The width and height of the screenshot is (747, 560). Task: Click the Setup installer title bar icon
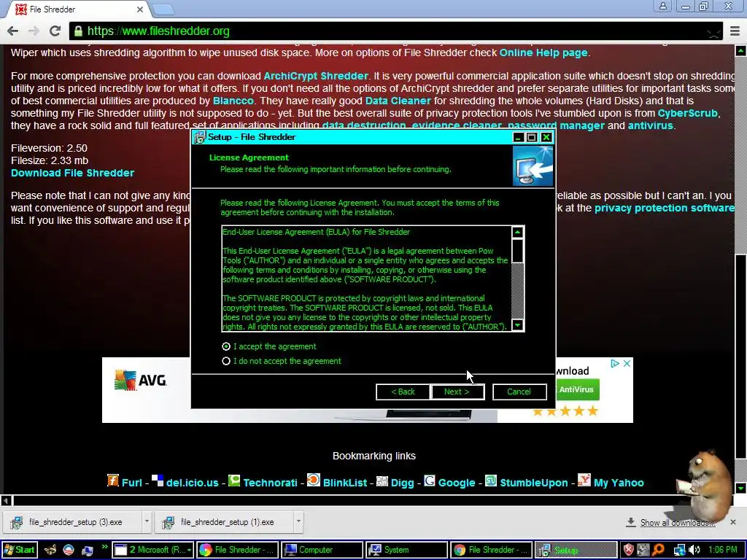point(200,137)
